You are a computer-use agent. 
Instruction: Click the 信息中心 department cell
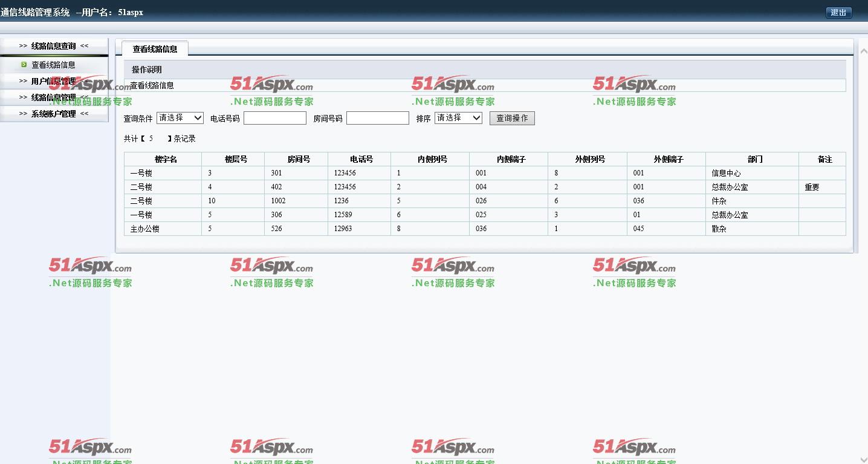coord(726,173)
